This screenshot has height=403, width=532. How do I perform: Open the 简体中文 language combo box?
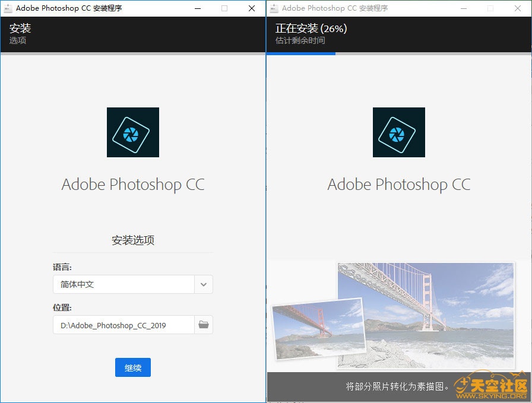[x=123, y=284]
